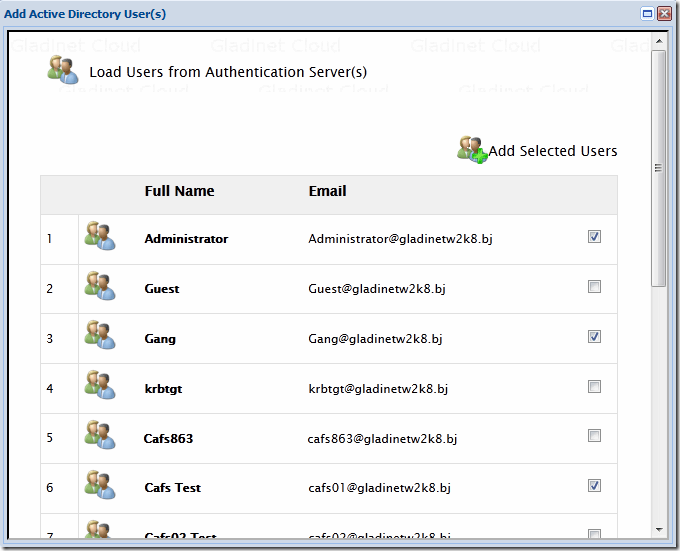Click Load Users from Authentication Server(s) text

point(228,72)
